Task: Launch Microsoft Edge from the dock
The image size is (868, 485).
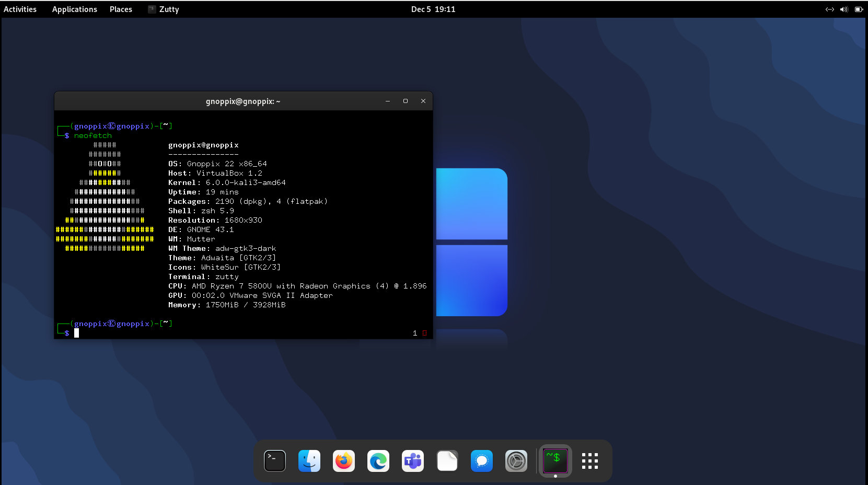Action: coord(378,461)
